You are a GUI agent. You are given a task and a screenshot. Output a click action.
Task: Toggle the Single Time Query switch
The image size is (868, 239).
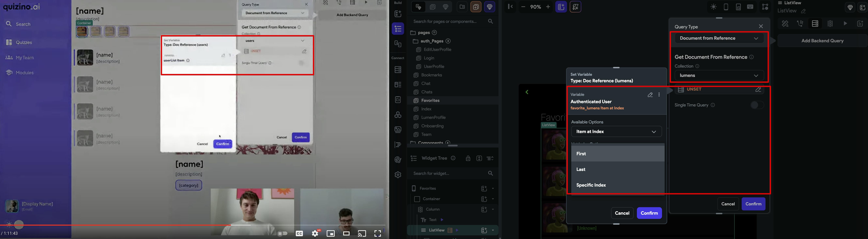[757, 105]
